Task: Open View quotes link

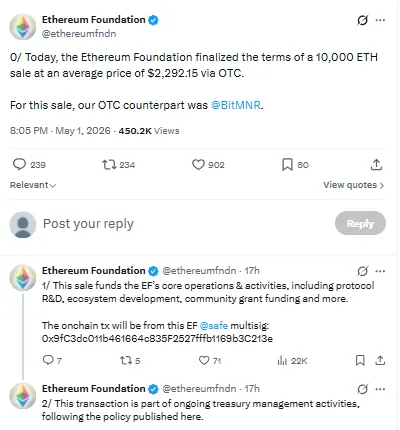Action: click(353, 185)
